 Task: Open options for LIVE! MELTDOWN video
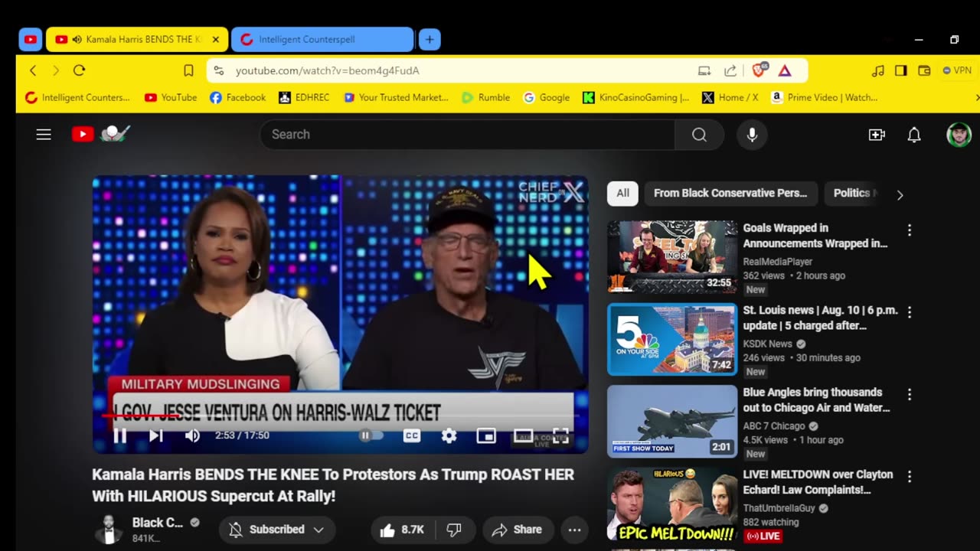pyautogui.click(x=910, y=476)
